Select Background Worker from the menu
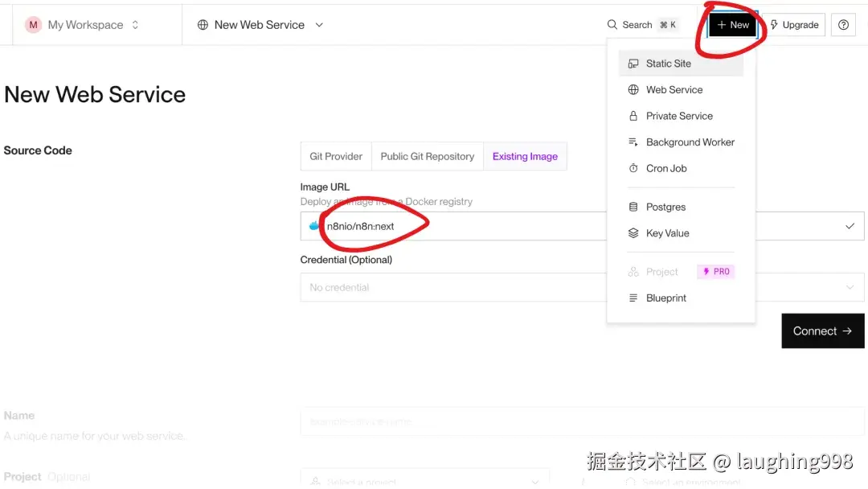 681,142
